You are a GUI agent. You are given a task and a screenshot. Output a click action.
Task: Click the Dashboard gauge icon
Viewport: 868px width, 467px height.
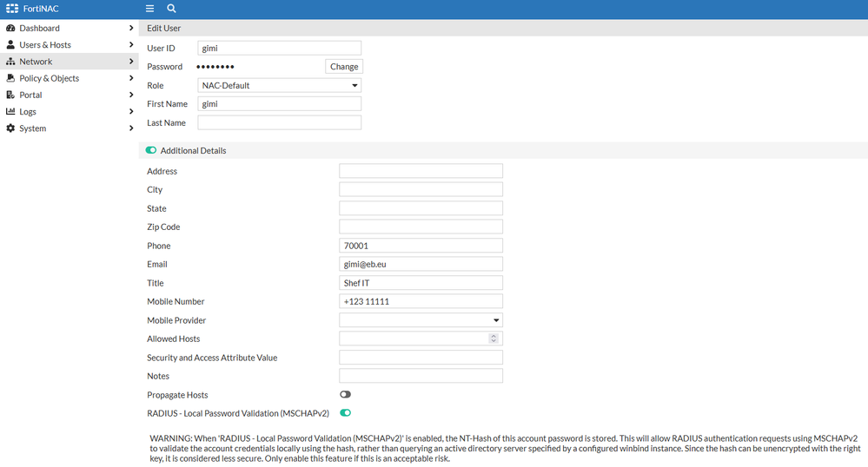click(10, 29)
